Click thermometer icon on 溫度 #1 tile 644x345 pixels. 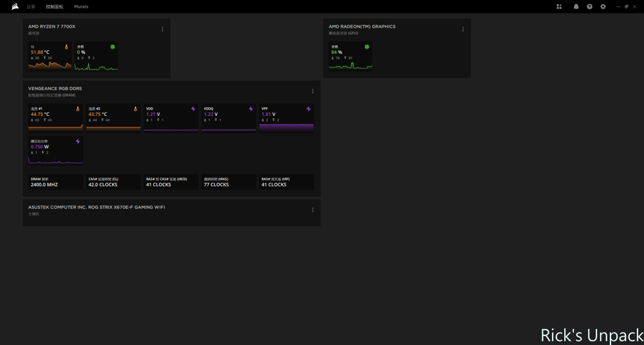tap(78, 109)
